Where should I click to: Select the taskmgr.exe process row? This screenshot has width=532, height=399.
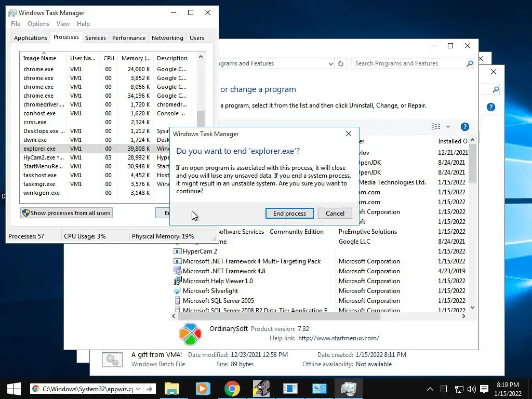pos(95,184)
